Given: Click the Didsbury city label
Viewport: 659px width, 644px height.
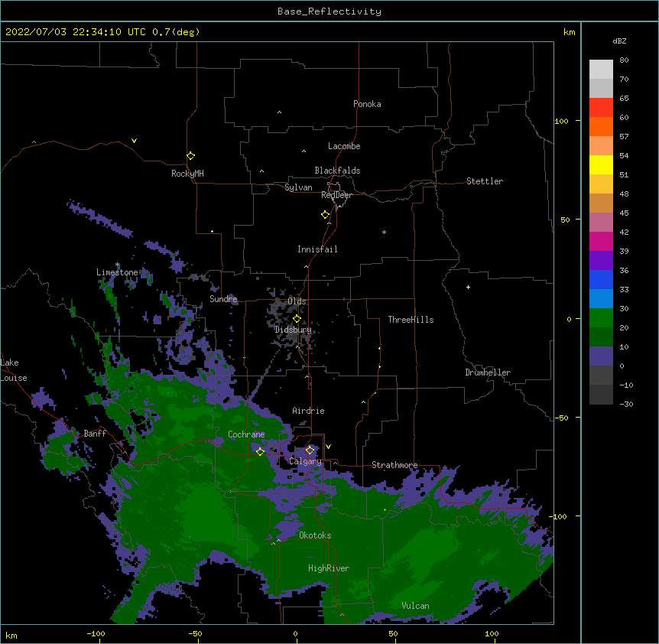Looking at the screenshot, I should pos(293,330).
